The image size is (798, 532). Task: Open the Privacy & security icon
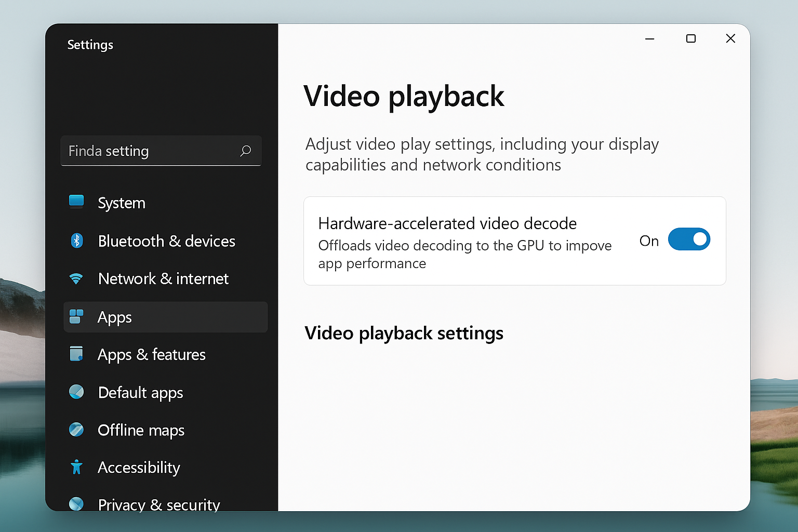click(x=76, y=503)
